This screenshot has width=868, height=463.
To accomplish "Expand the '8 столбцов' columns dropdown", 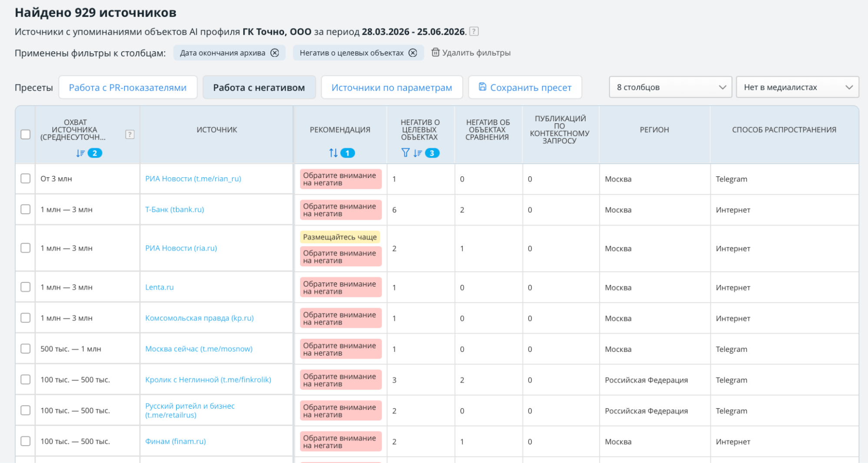I will point(670,87).
